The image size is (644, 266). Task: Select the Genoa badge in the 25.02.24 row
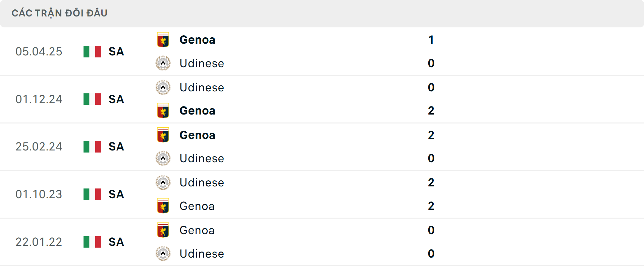click(x=163, y=135)
